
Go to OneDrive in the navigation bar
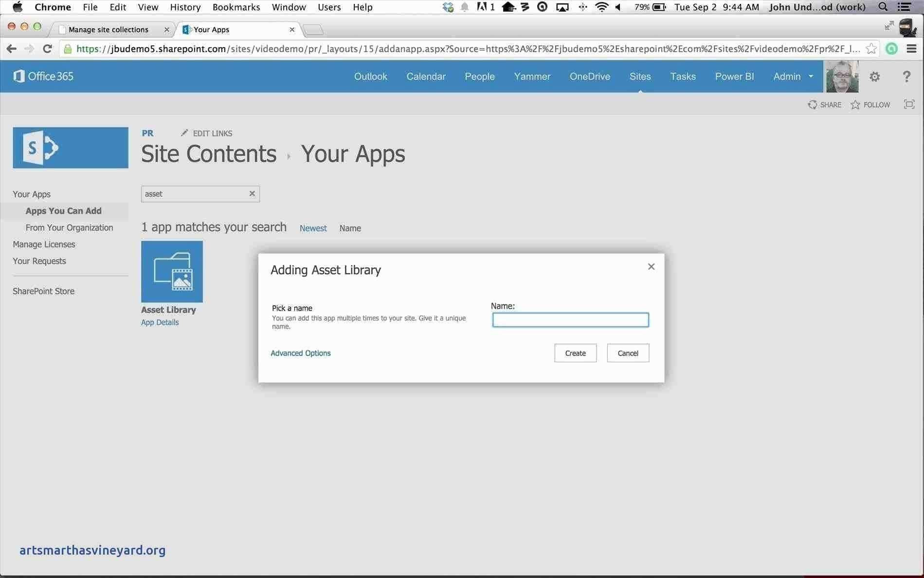[590, 76]
